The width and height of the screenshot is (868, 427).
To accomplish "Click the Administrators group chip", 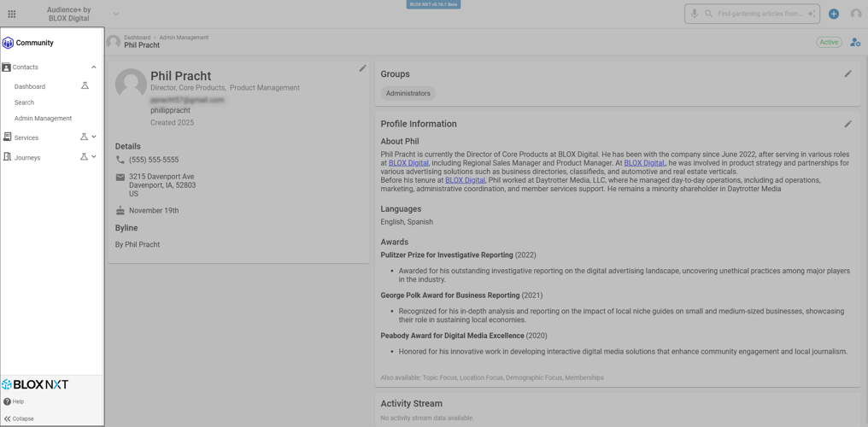I will [x=408, y=93].
